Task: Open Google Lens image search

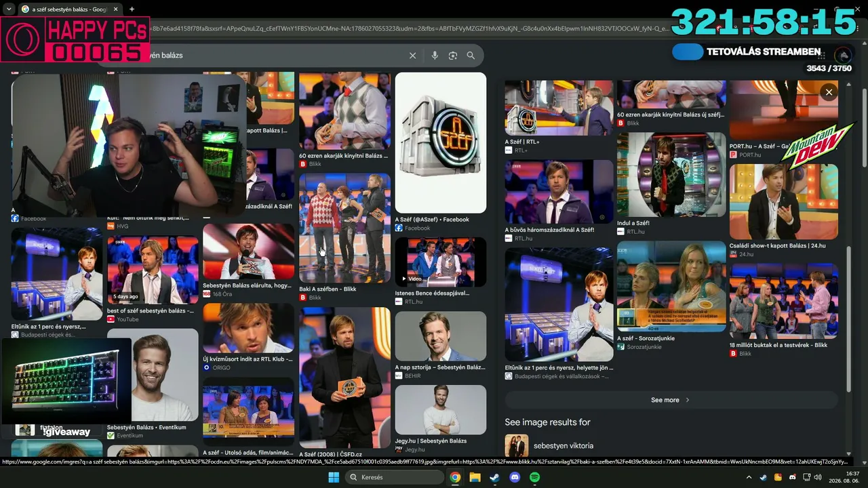Action: pyautogui.click(x=453, y=56)
